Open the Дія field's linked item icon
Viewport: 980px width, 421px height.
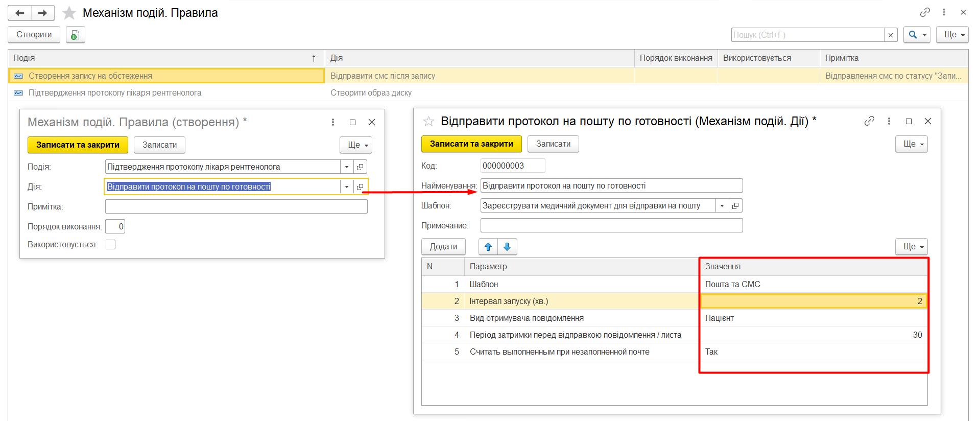[x=360, y=187]
